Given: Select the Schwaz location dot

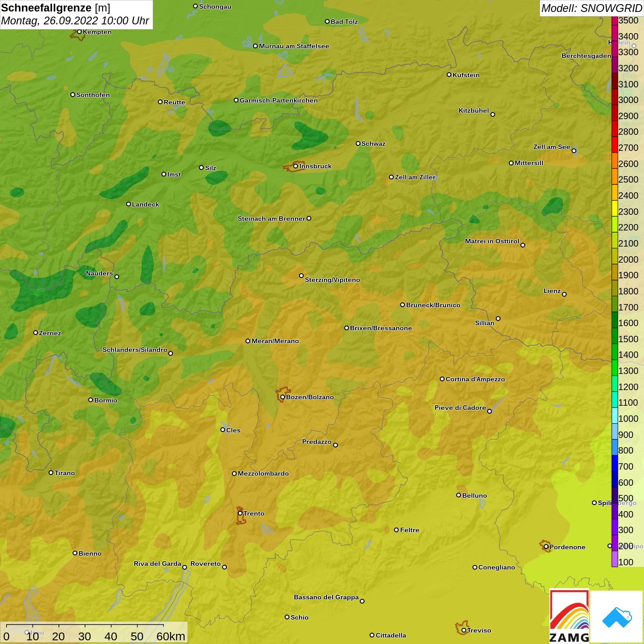Looking at the screenshot, I should [x=358, y=144].
